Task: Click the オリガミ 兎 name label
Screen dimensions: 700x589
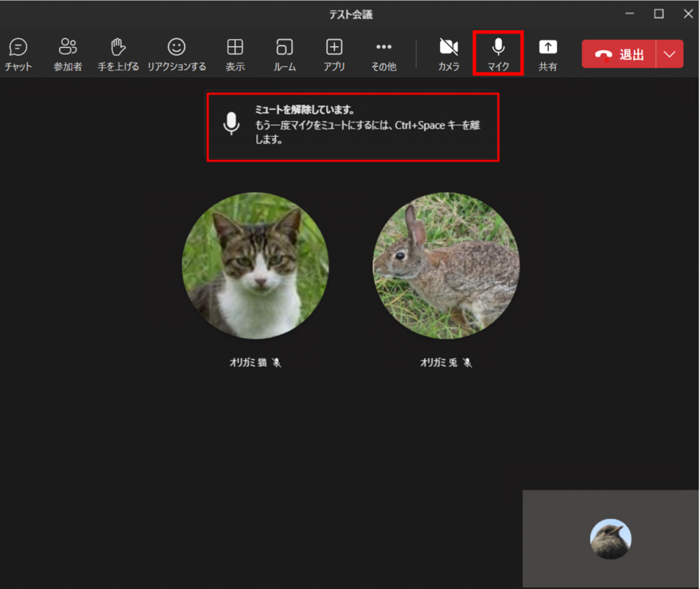Action: (440, 363)
